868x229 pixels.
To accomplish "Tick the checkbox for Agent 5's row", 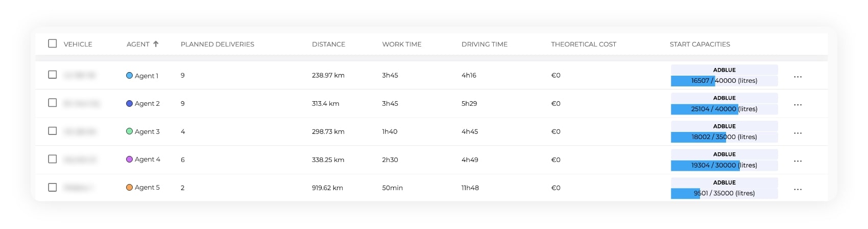I will 52,187.
